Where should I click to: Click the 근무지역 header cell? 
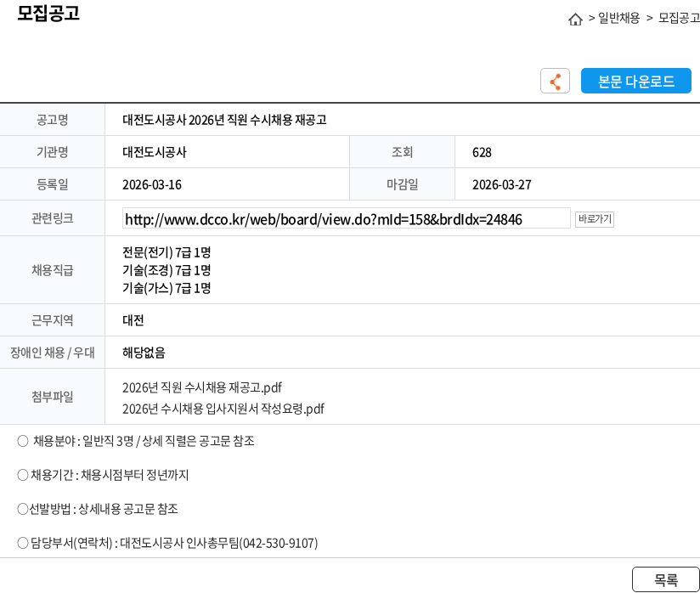52,320
